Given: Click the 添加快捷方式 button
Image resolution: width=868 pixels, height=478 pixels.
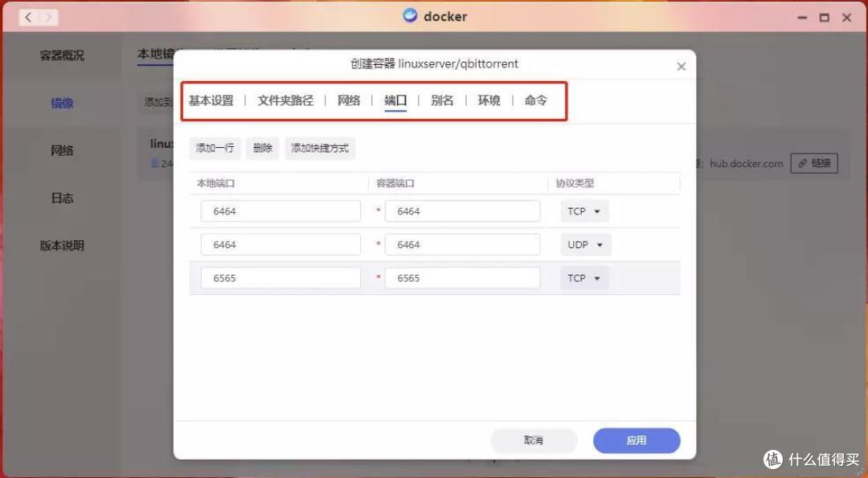Looking at the screenshot, I should tap(320, 149).
